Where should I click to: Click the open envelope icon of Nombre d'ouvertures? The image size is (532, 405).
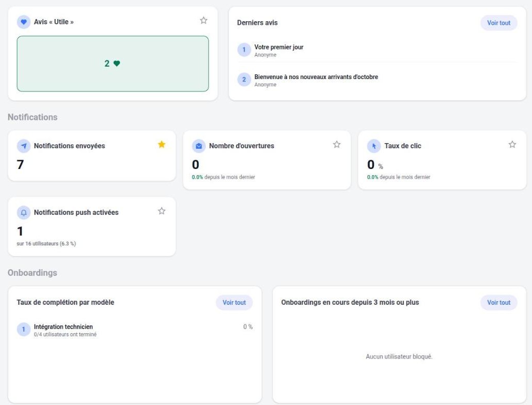tap(199, 146)
